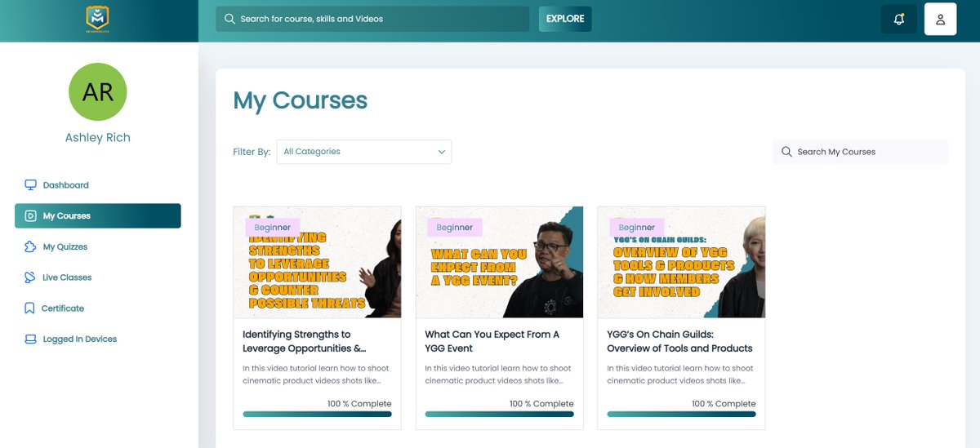Click the My Quizzes puzzle icon
Image resolution: width=980 pixels, height=448 pixels.
click(x=30, y=246)
